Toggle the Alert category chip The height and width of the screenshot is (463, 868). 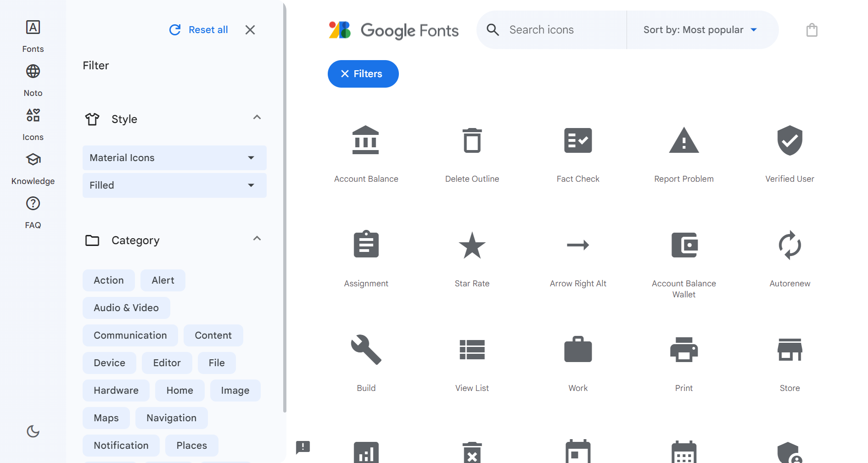coord(163,280)
